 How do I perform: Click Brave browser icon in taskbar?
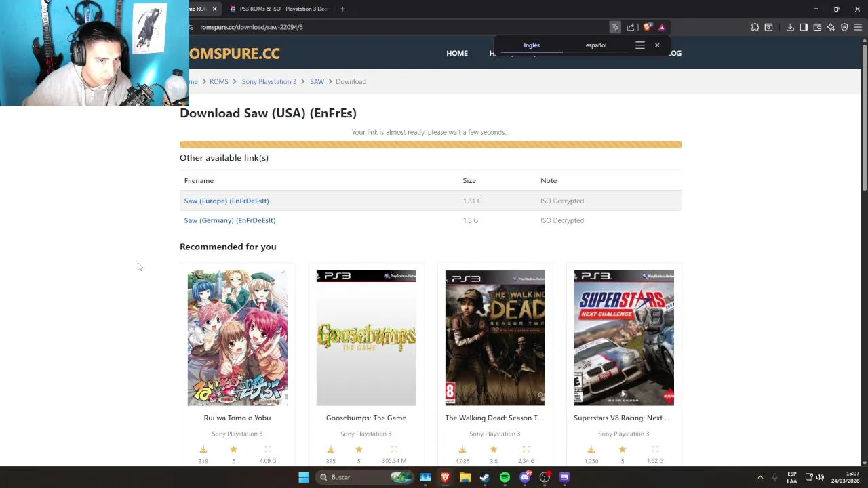(445, 477)
